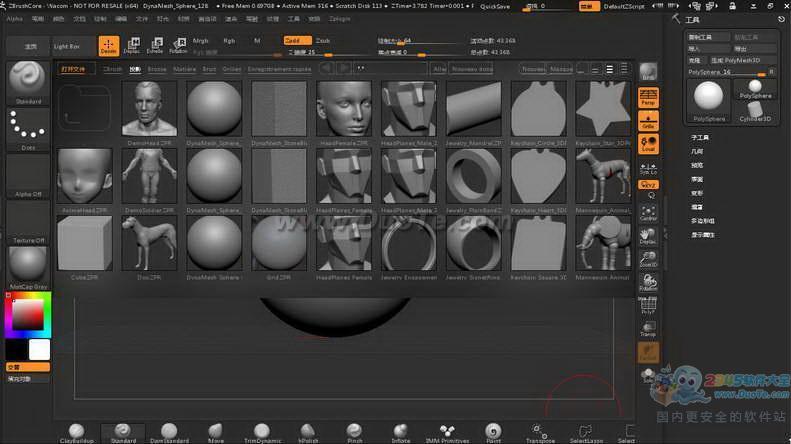Toggle the Rgb channel button

(229, 40)
